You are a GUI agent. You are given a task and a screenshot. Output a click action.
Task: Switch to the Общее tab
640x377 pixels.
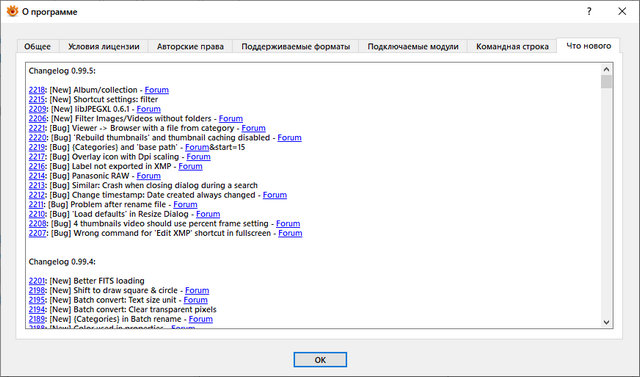coord(38,47)
